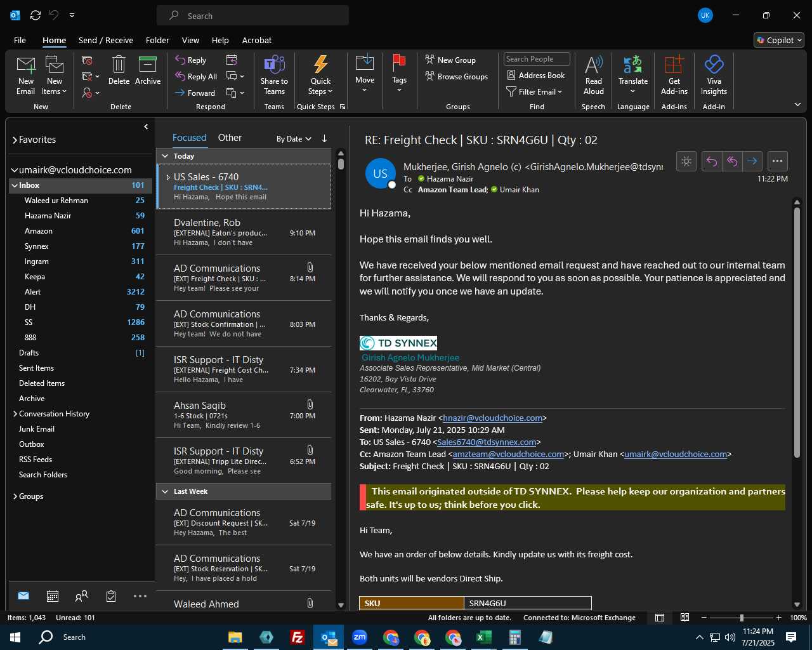Expand the Conversation History folder
812x650 pixels.
(x=15, y=414)
